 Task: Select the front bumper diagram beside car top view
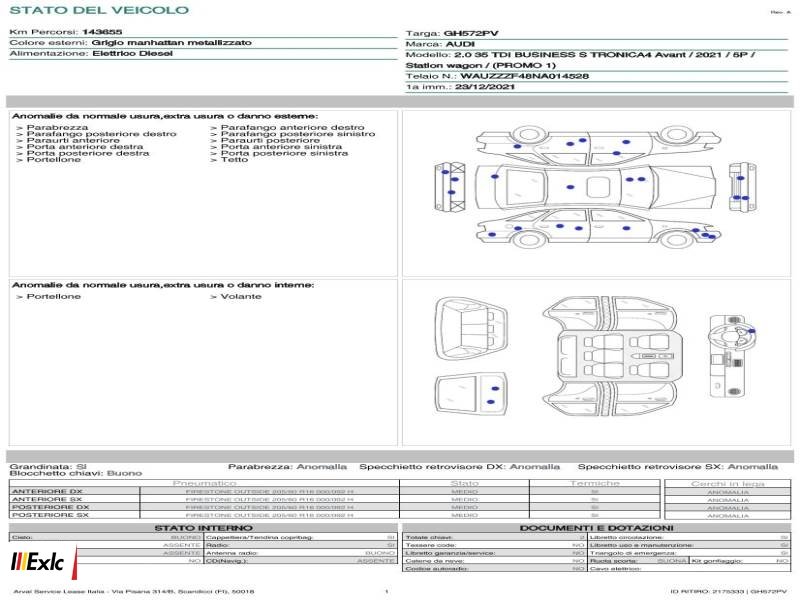449,186
